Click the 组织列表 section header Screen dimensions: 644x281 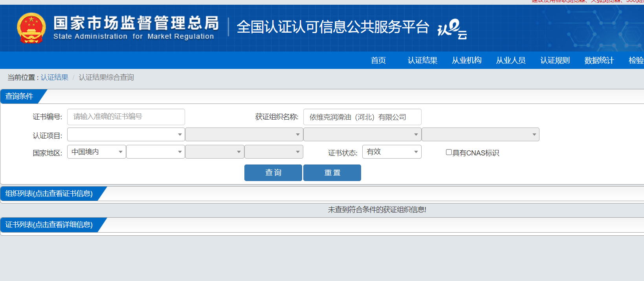[x=49, y=194]
